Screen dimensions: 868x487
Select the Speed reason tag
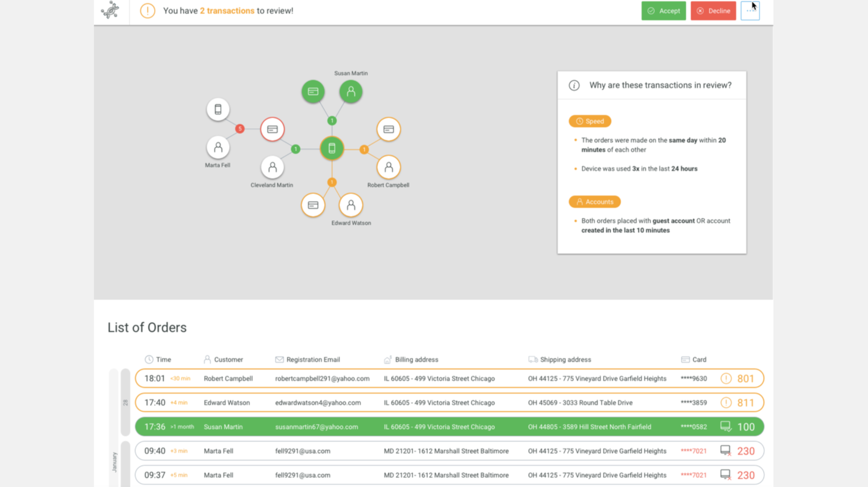[x=590, y=121]
